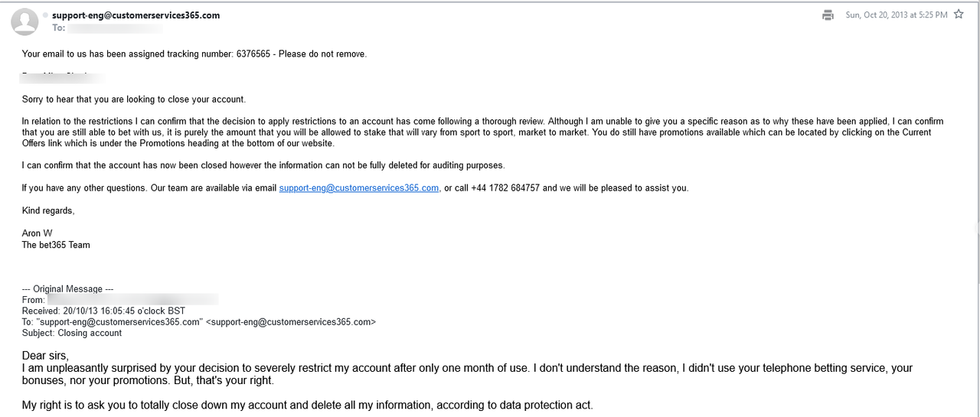
Task: Click the 'Subject: Closing account' line
Action: [x=72, y=334]
